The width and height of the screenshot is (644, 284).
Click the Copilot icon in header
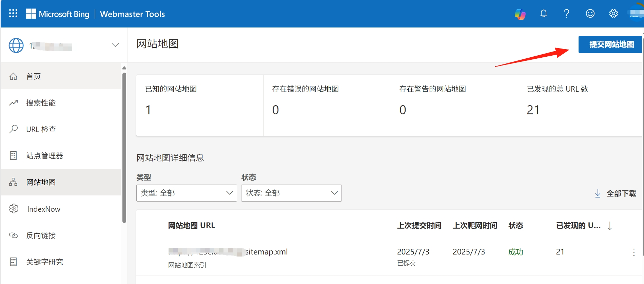point(520,14)
